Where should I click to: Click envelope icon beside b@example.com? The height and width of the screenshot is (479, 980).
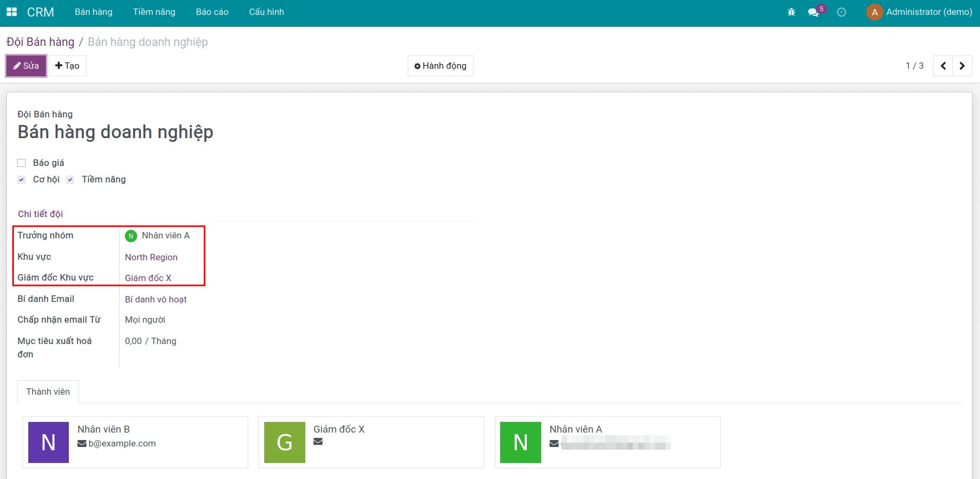point(82,443)
